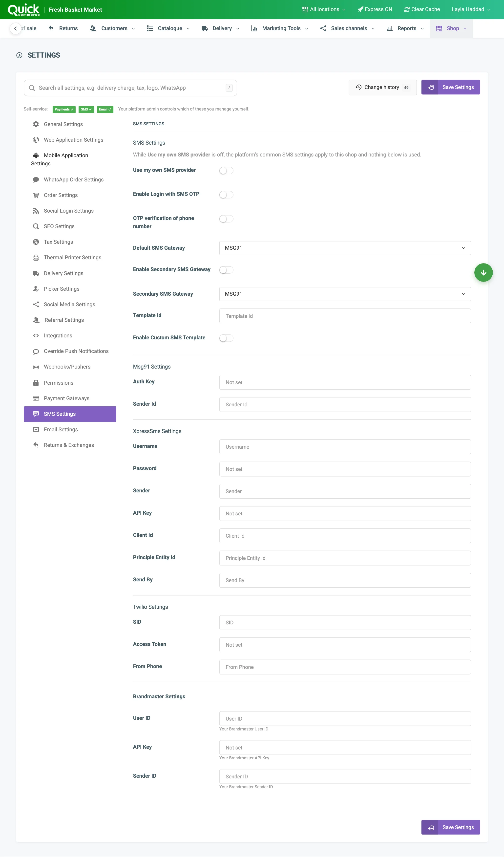
Task: Go to Returns in navigation bar
Action: (x=63, y=28)
